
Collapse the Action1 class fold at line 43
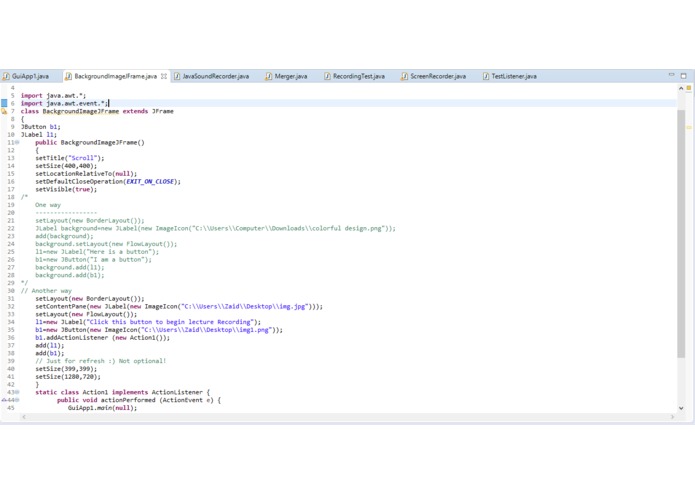(x=17, y=392)
